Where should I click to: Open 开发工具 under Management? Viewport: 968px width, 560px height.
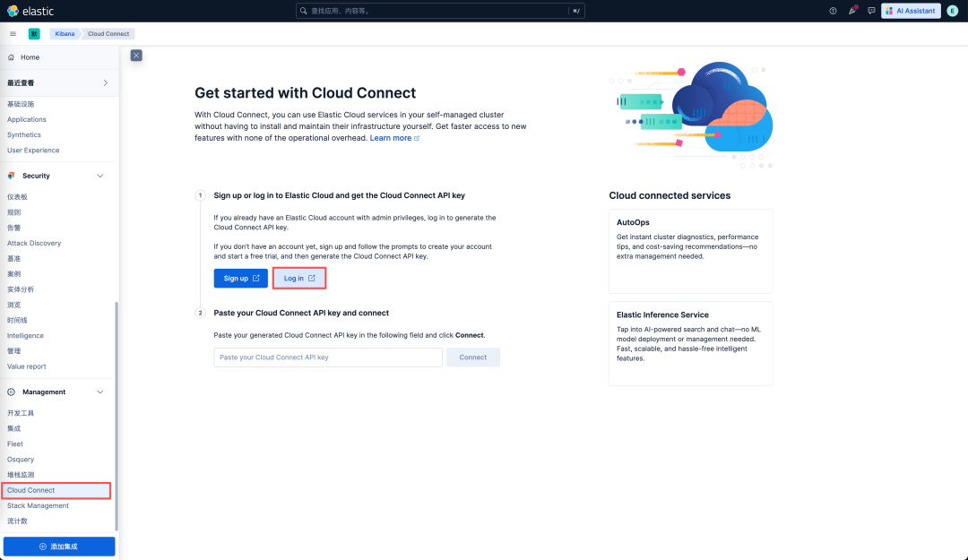pos(21,413)
